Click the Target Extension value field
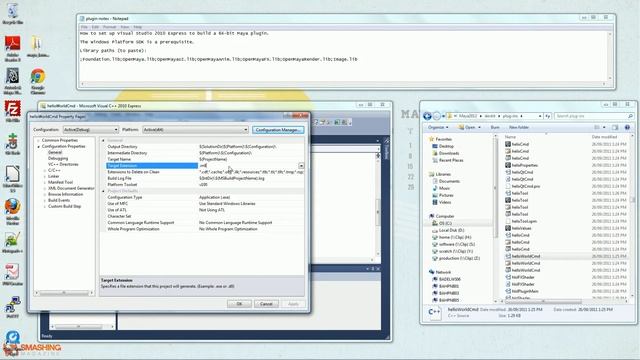 click(x=248, y=166)
